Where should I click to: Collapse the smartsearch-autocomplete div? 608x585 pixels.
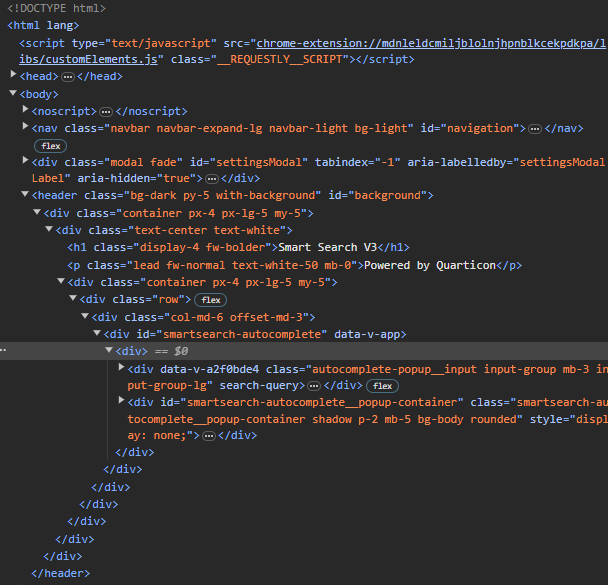(x=97, y=333)
